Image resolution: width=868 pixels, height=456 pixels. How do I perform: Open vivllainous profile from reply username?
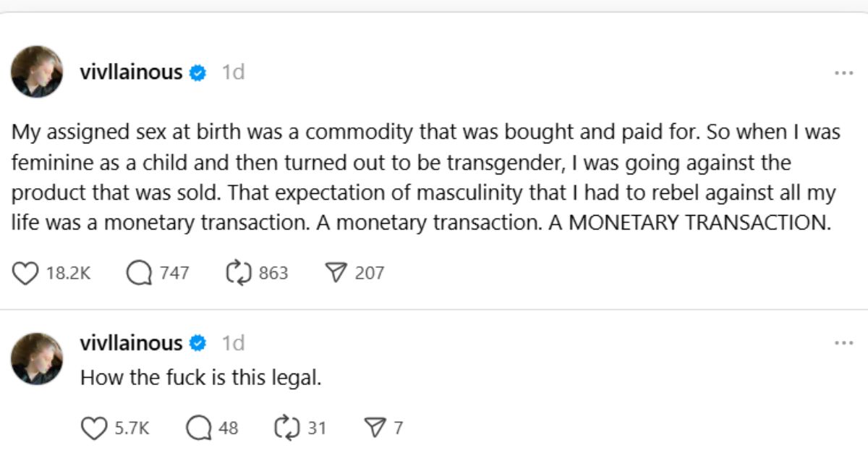click(x=131, y=342)
